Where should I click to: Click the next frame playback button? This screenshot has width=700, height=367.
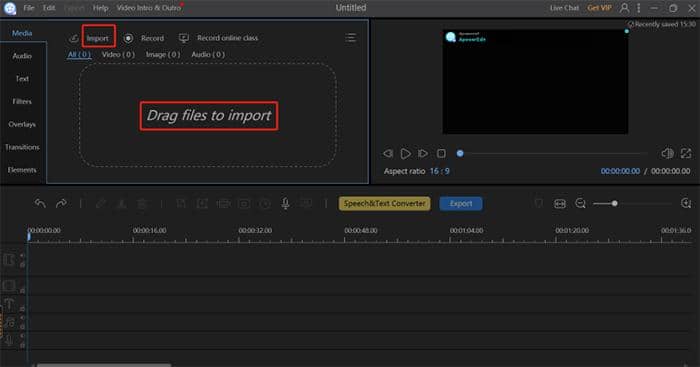(x=422, y=154)
